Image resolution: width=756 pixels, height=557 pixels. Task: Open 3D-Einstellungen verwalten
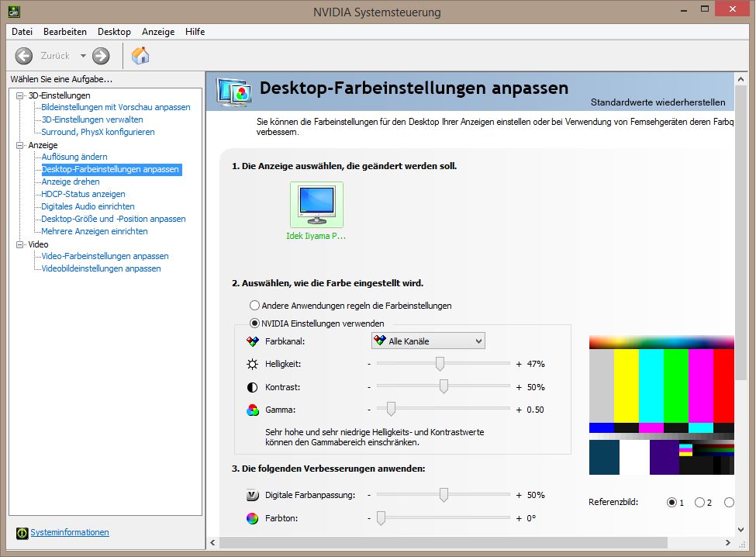tap(92, 119)
